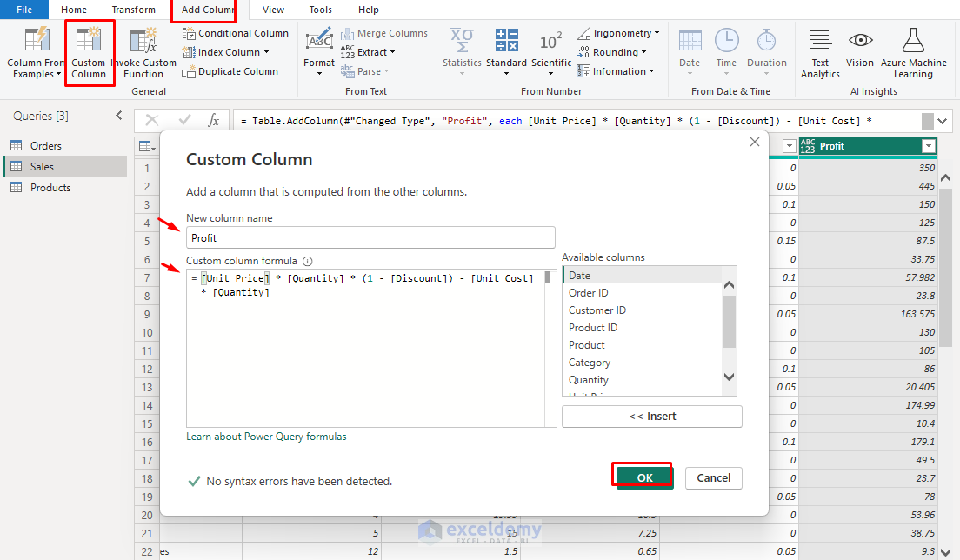This screenshot has height=560, width=960.
Task: Collapse the Queries pane
Action: [119, 115]
